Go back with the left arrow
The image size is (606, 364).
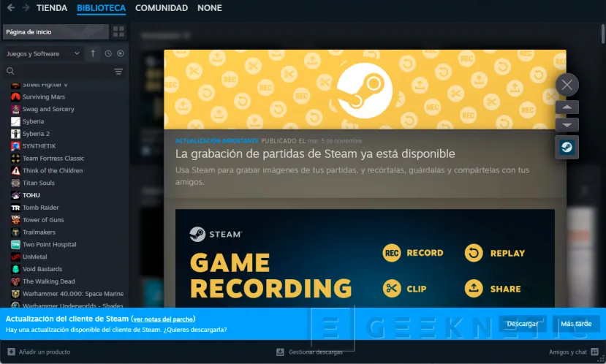click(11, 8)
